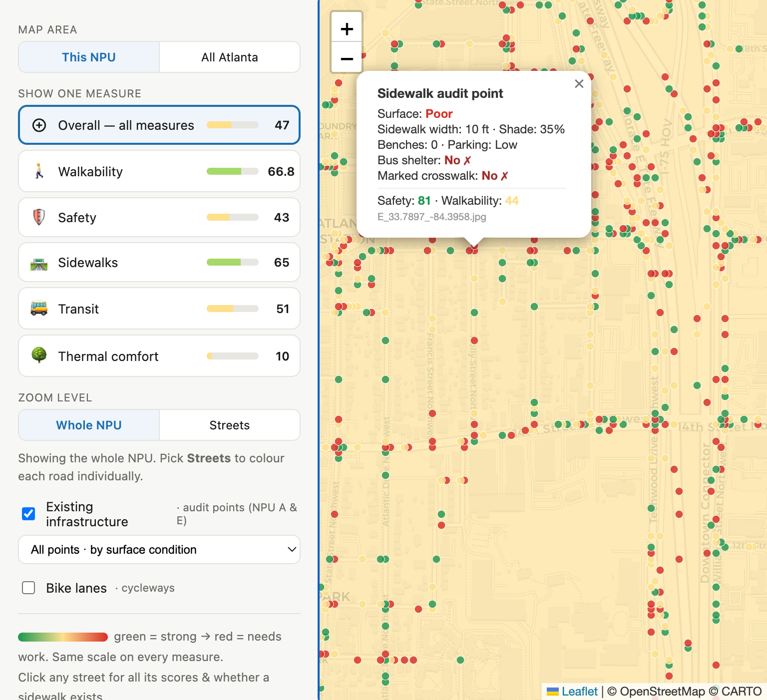Image resolution: width=767 pixels, height=700 pixels.
Task: Select Overall — all measures card
Action: (159, 125)
